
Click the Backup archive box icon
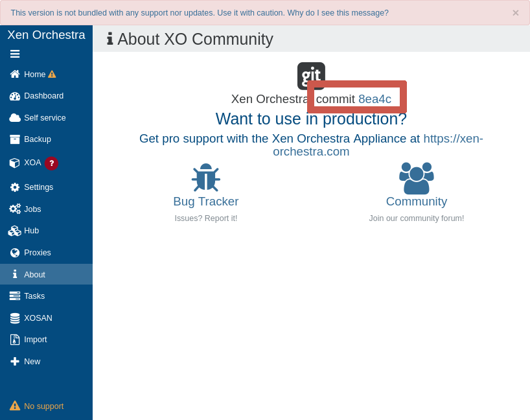(15, 139)
